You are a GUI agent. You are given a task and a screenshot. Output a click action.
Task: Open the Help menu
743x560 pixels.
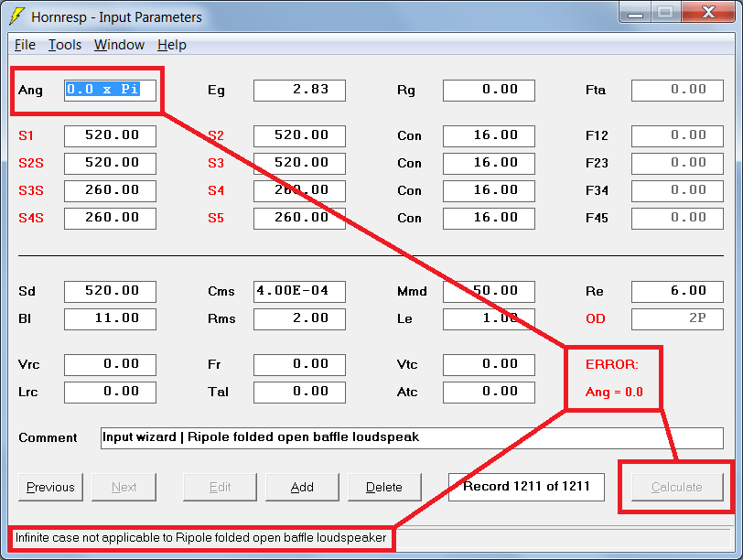171,45
